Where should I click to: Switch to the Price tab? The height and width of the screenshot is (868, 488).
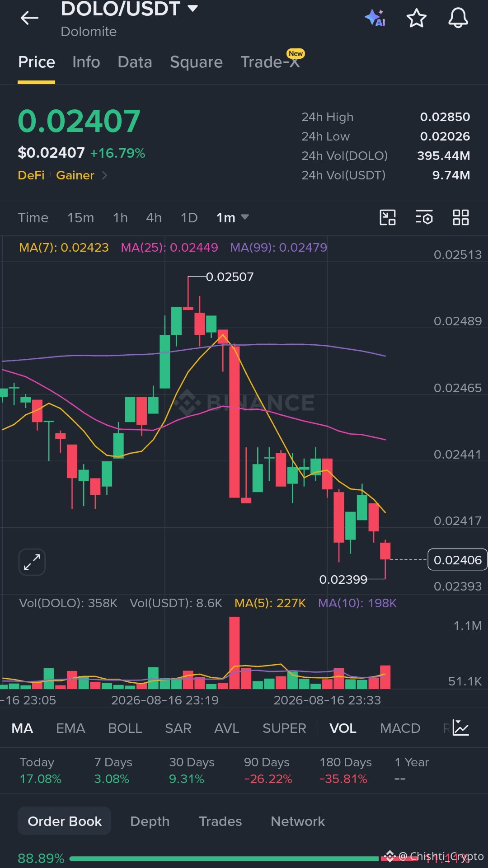coord(37,62)
